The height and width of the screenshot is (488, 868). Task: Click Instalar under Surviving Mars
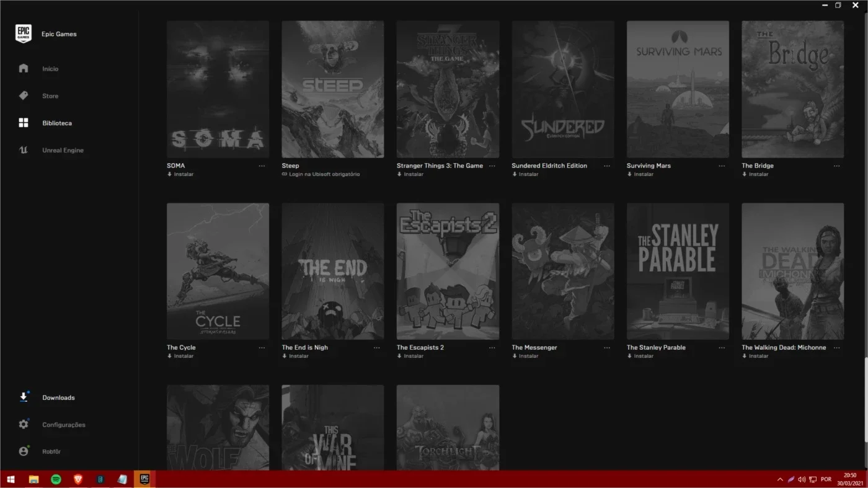click(644, 174)
